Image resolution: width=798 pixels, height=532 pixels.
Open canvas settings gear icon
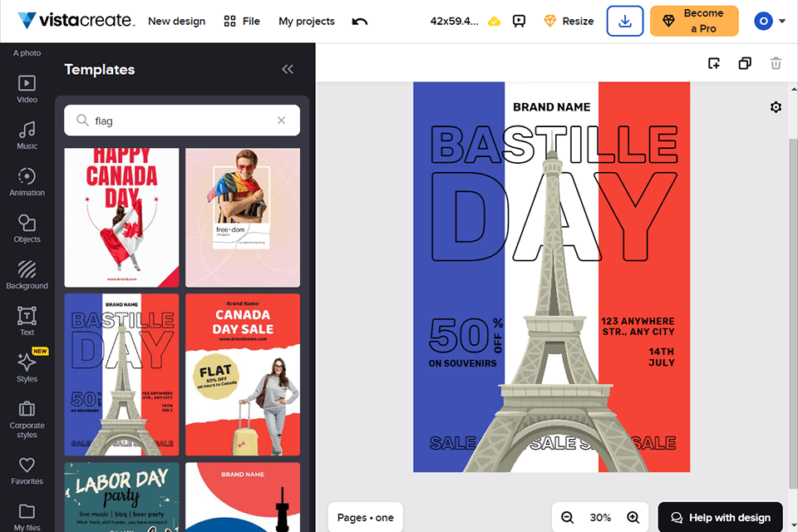point(776,107)
